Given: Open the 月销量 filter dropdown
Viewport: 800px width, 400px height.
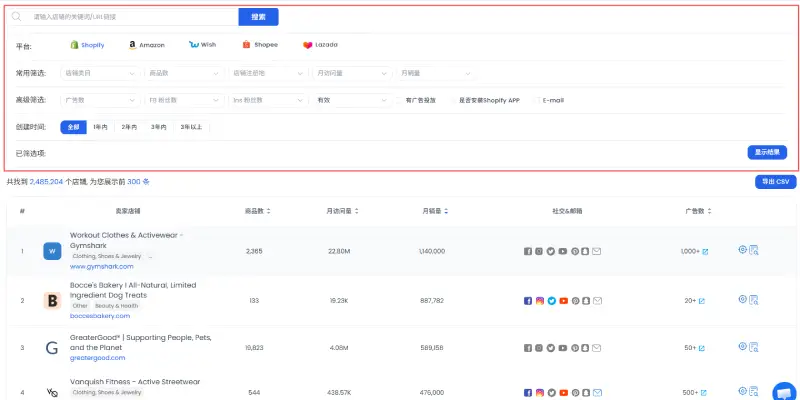Looking at the screenshot, I should pyautogui.click(x=436, y=73).
